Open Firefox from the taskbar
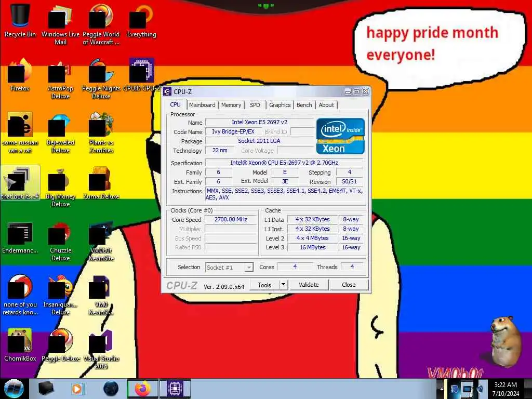 tap(143, 389)
